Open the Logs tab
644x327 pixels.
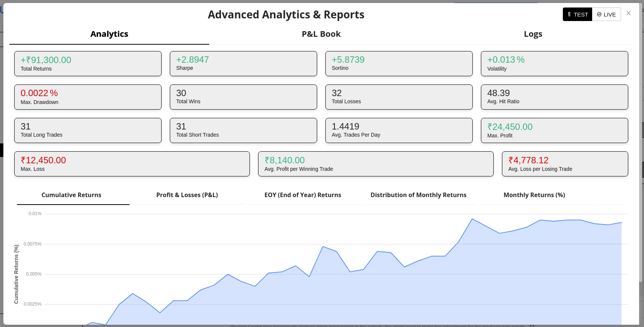tap(533, 34)
